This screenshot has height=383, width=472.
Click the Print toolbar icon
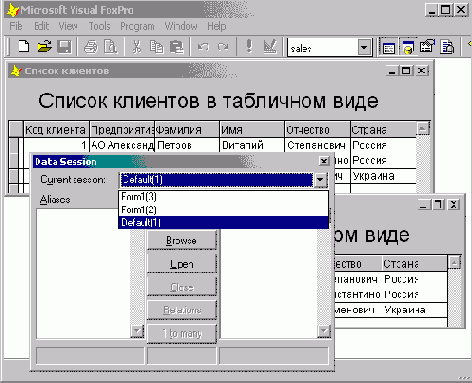click(x=91, y=47)
